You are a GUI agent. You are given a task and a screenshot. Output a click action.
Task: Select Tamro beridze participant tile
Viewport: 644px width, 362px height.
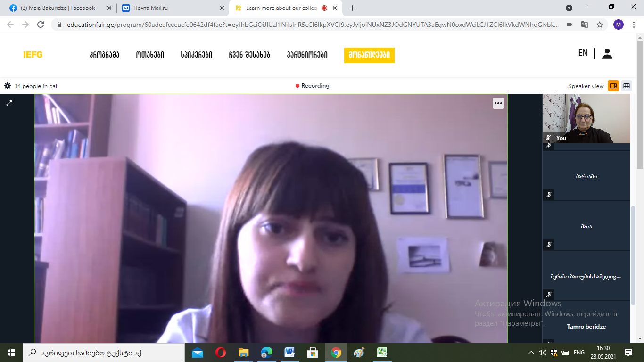coord(586,326)
